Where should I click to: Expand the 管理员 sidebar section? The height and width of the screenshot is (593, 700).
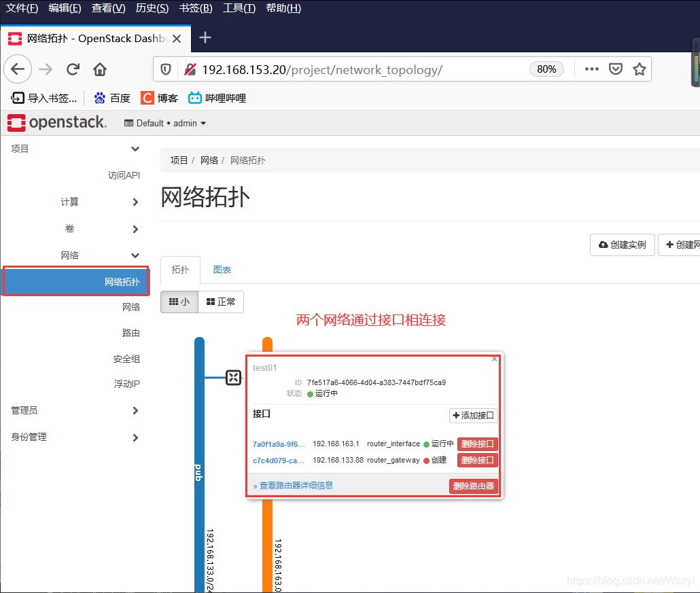(x=75, y=410)
